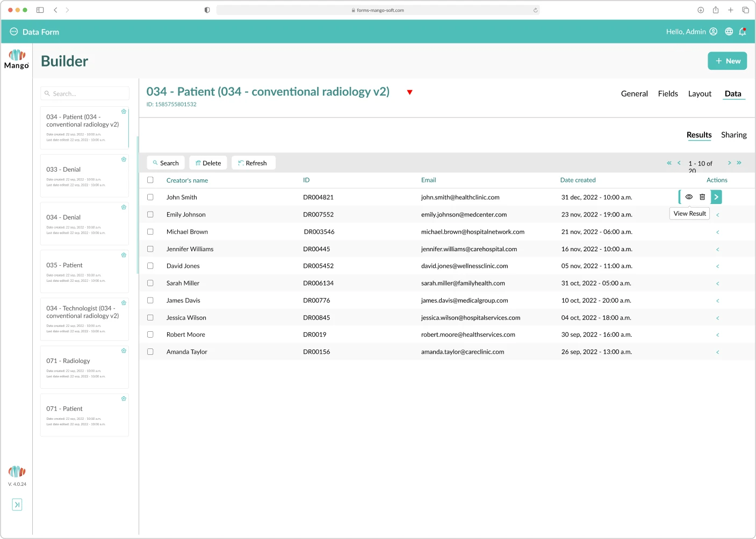The height and width of the screenshot is (539, 756).
Task: Jump to the first page with double-left arrows
Action: 669,163
